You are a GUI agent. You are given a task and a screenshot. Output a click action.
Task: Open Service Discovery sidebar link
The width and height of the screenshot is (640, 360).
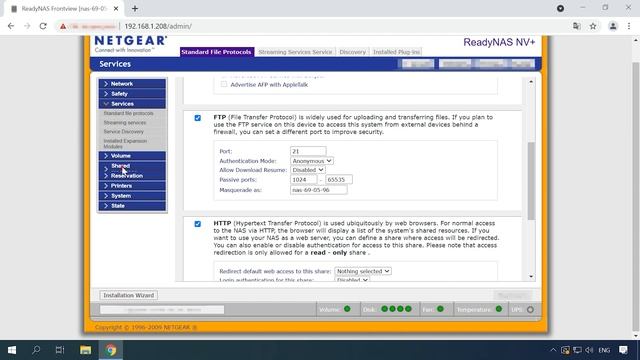coord(123,131)
